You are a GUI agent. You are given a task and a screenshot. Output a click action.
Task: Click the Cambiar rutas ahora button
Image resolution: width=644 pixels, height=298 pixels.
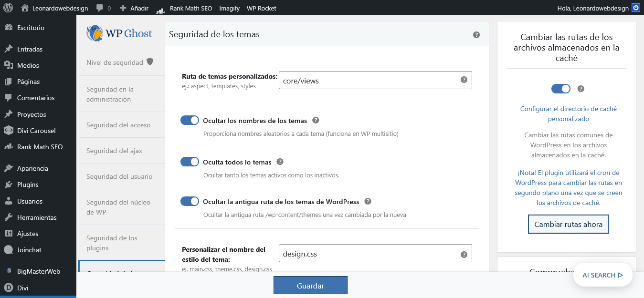point(568,224)
